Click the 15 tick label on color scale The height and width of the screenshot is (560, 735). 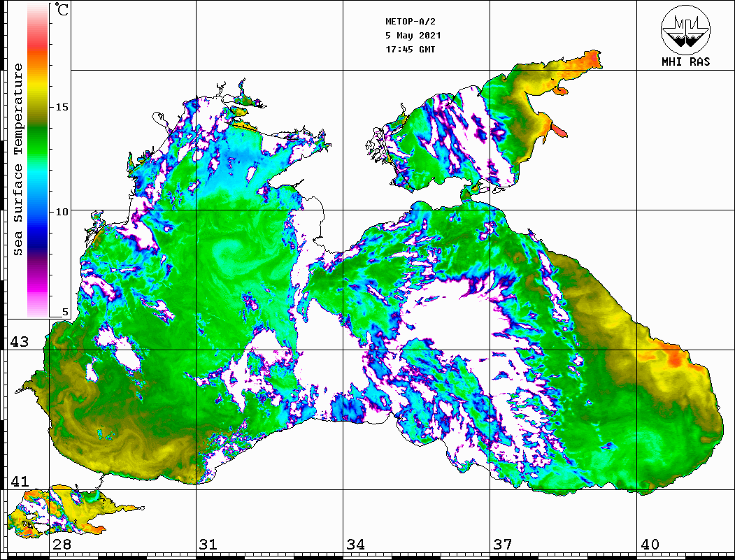62,107
